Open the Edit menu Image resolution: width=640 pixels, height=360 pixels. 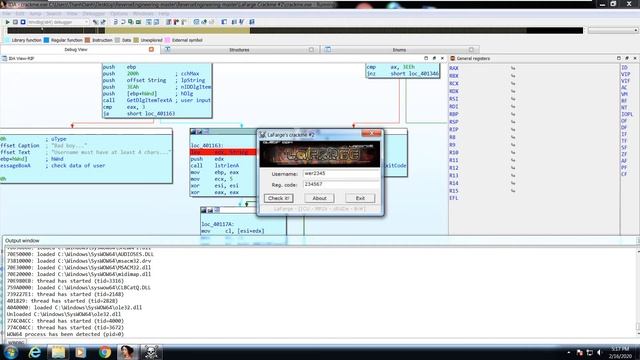tap(20, 13)
